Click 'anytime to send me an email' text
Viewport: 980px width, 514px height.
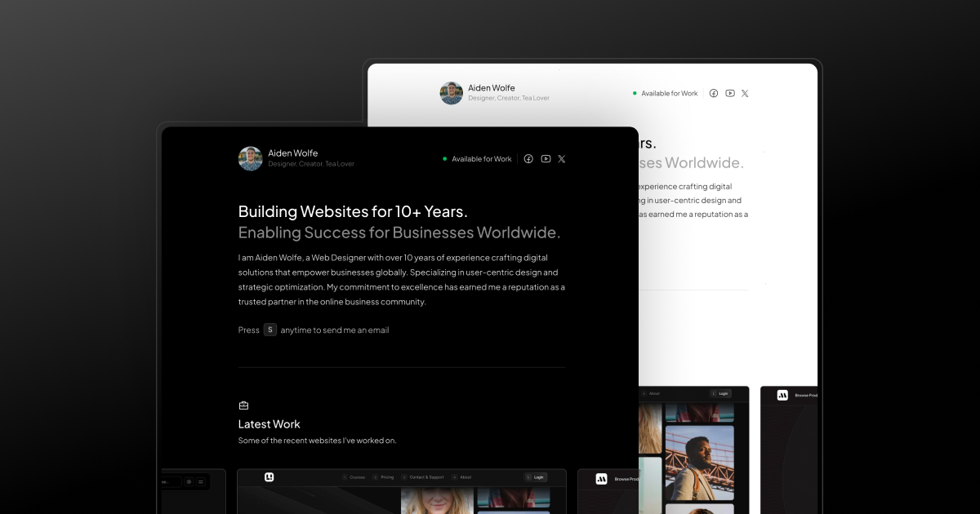(335, 330)
